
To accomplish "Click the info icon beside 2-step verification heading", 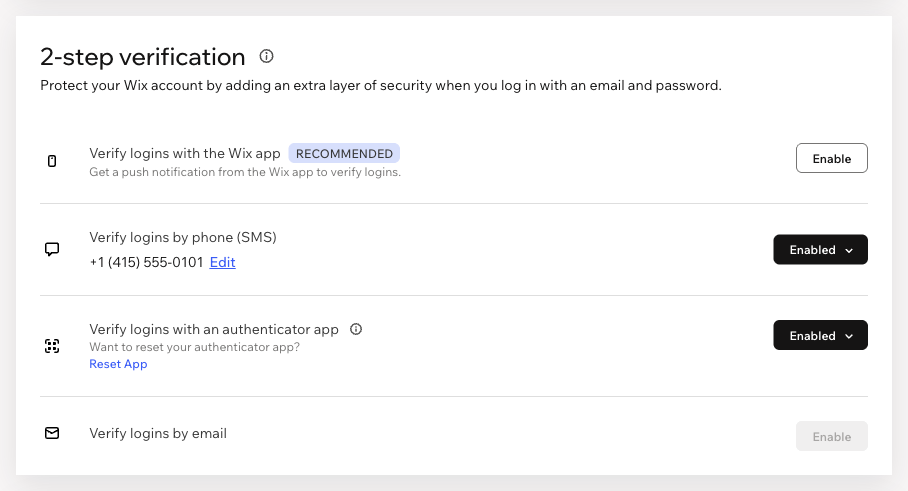I will click(x=266, y=56).
